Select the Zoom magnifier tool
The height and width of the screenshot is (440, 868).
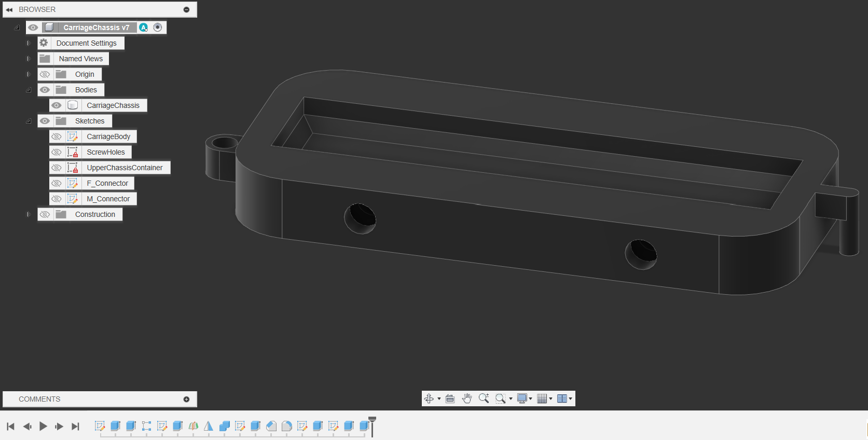(484, 398)
